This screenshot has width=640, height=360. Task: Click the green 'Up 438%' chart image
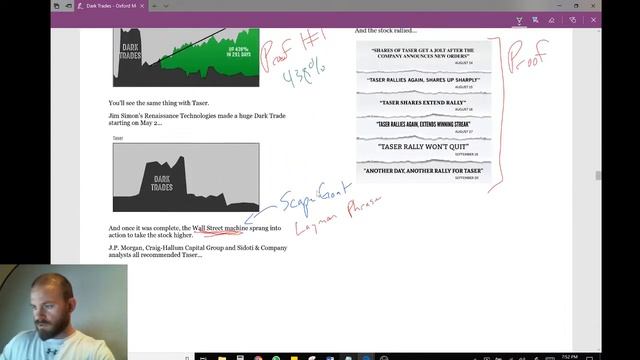tap(186, 57)
